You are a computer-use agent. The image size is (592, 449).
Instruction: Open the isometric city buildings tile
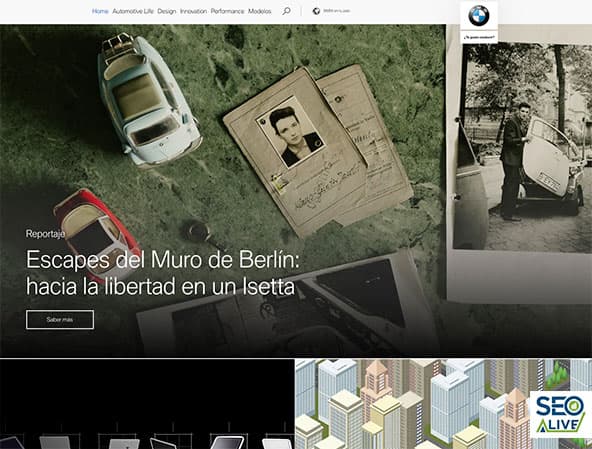pyautogui.click(x=443, y=404)
